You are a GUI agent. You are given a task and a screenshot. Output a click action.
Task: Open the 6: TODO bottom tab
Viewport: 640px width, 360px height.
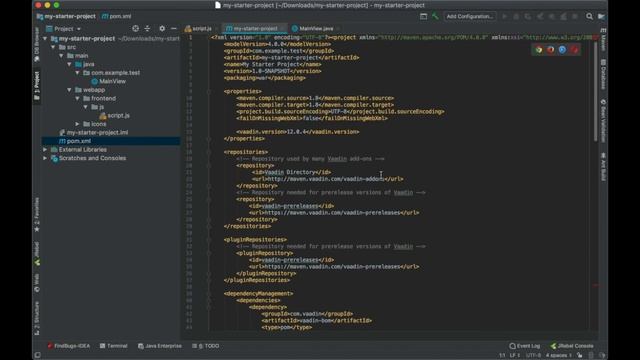click(205, 346)
